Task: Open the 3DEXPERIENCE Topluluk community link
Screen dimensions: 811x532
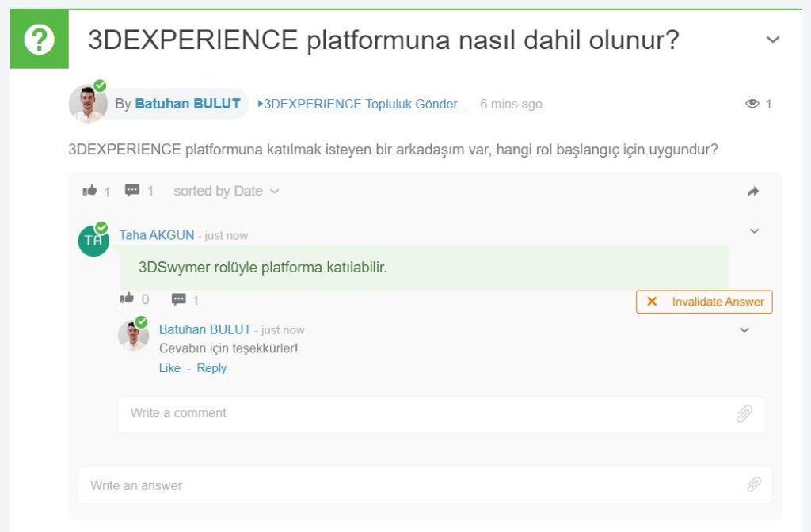Action: click(364, 104)
